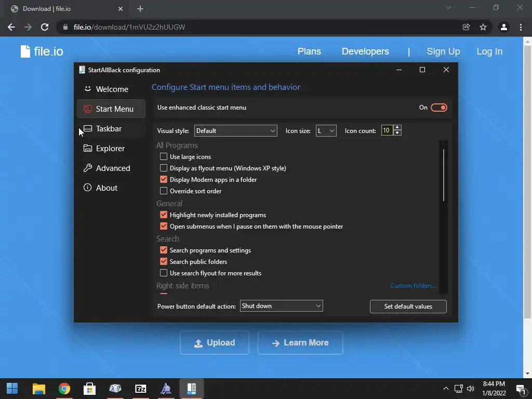The width and height of the screenshot is (532, 399).
Task: Click the Upload button on file.io
Action: tap(215, 343)
